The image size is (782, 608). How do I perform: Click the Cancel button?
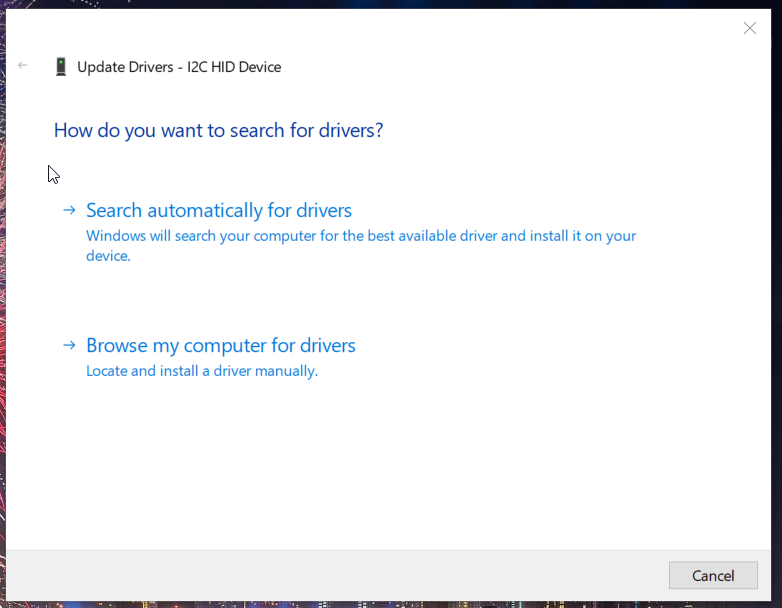click(713, 576)
